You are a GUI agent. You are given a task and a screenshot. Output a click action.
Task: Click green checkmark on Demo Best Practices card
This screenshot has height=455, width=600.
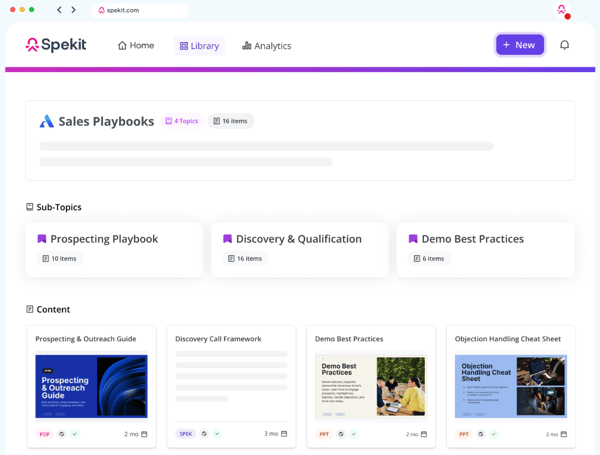[x=354, y=434]
